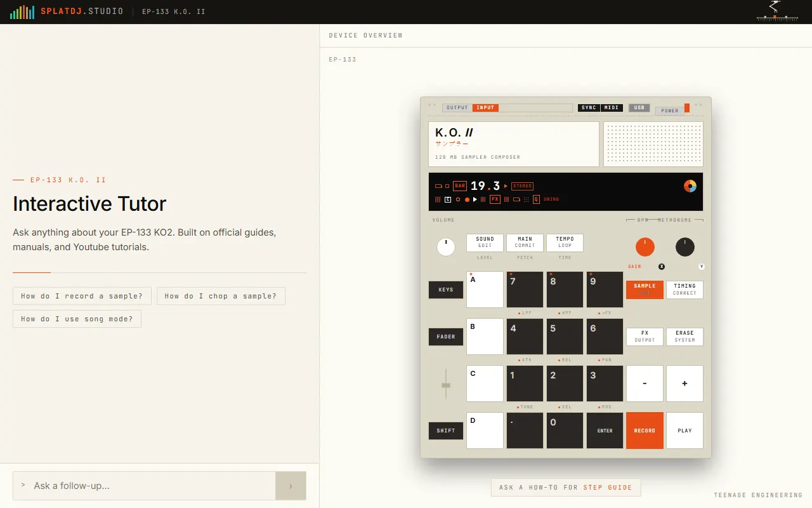
Task: Ask 'How do I use song mode?'
Action: pos(77,319)
